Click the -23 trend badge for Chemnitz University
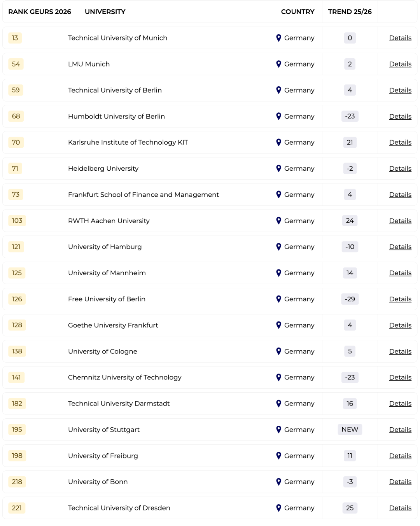Screen dimensions: 420x526 350,377
